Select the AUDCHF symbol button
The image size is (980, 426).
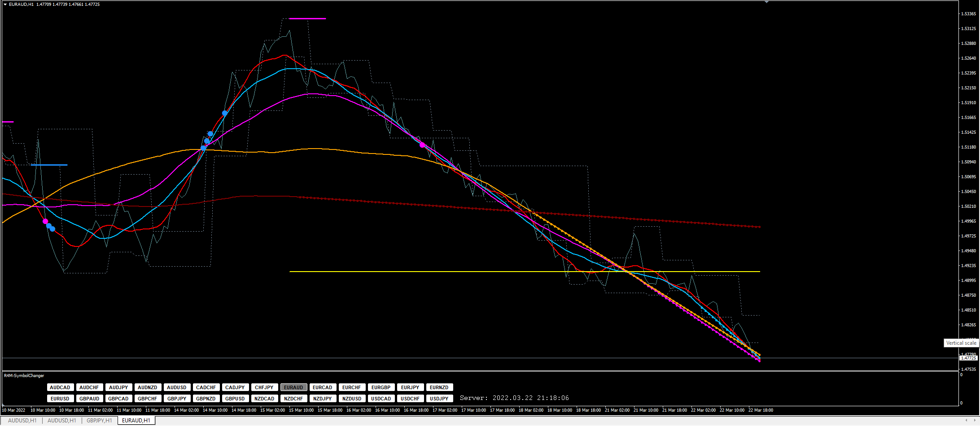[x=89, y=387]
